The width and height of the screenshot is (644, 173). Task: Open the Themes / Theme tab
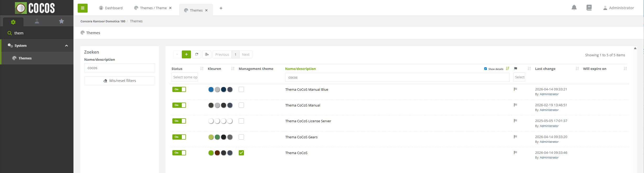click(153, 8)
